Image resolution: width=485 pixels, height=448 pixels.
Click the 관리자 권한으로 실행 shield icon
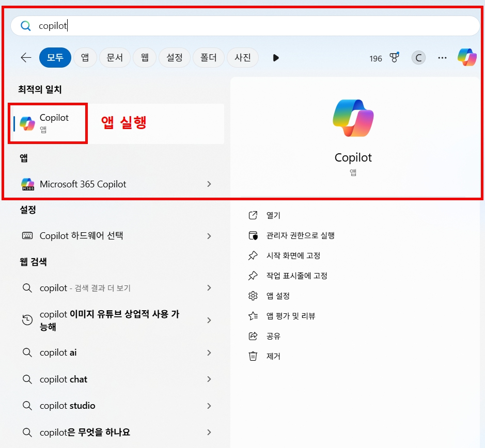[x=253, y=235]
